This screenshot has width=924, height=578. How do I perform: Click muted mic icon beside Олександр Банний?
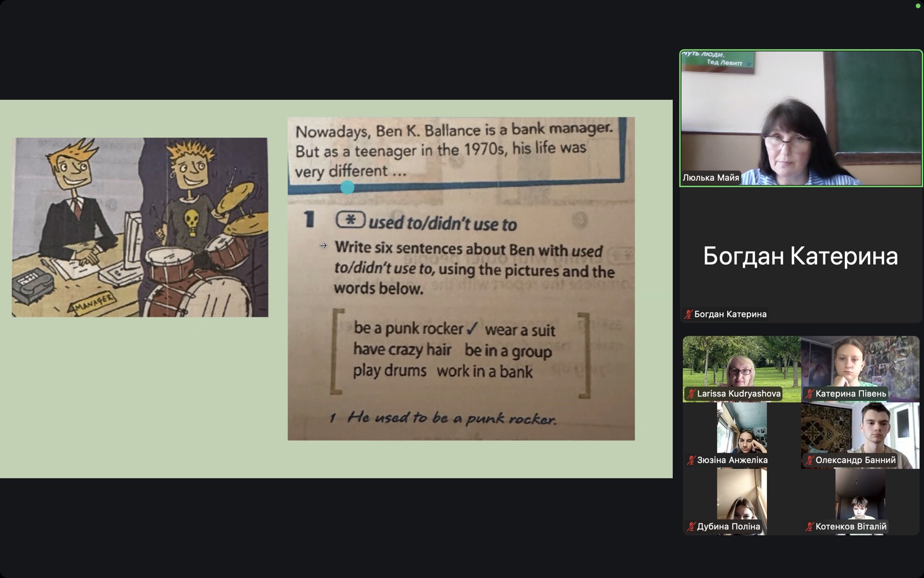pyautogui.click(x=810, y=460)
